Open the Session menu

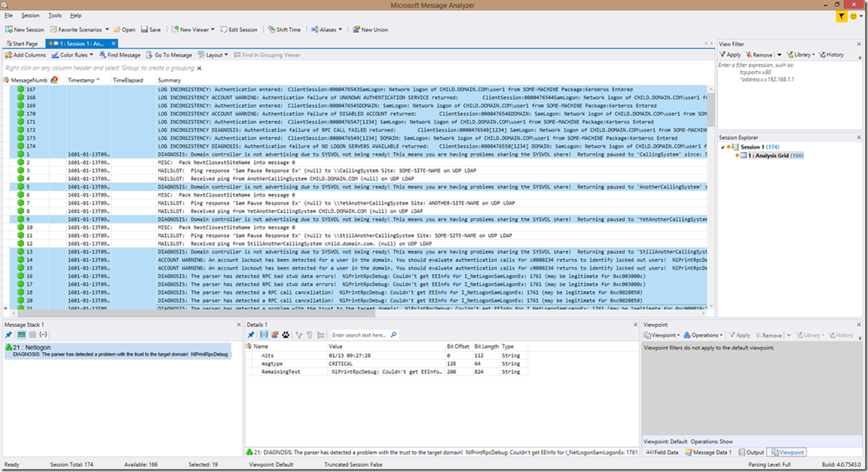click(30, 16)
